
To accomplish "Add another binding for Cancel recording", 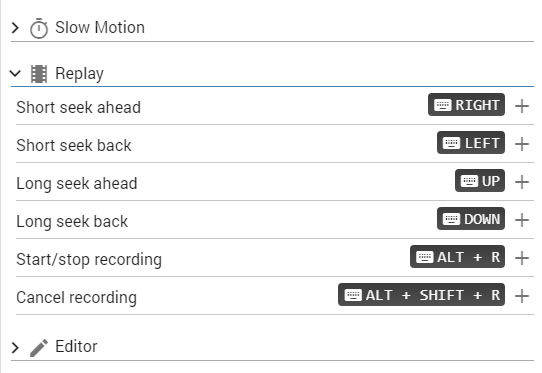I will coord(522,296).
